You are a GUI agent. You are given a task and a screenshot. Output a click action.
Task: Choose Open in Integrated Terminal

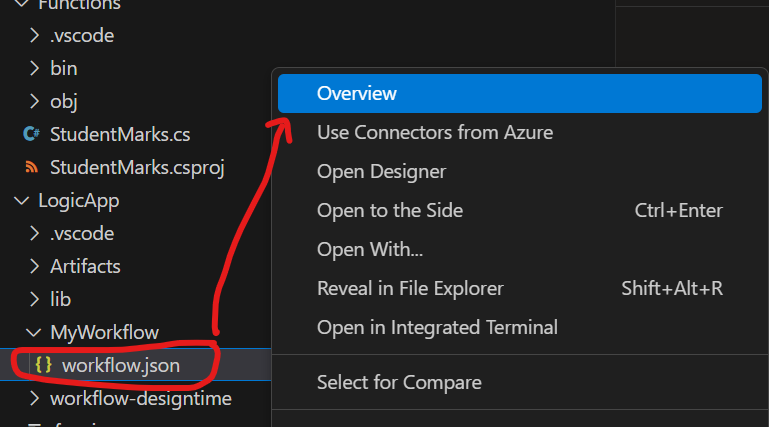coord(520,327)
